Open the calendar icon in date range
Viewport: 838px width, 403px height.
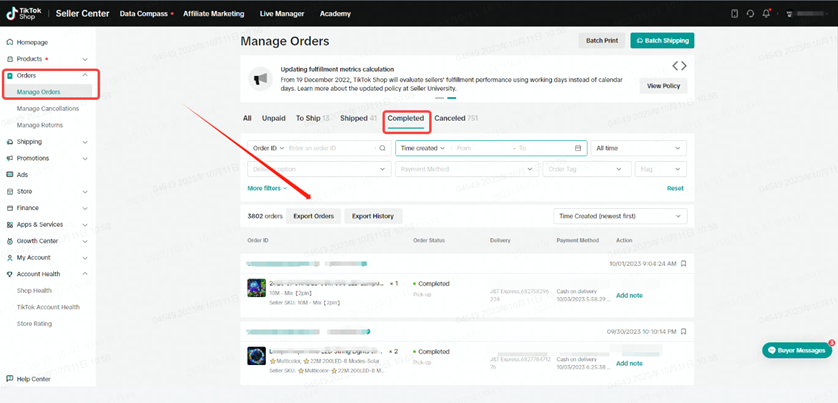578,148
